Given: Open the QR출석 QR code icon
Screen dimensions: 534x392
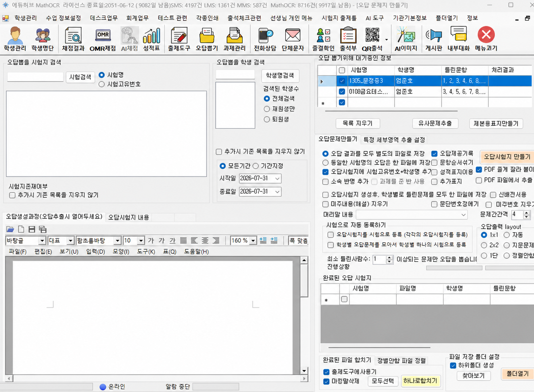Looking at the screenshot, I should (372, 39).
